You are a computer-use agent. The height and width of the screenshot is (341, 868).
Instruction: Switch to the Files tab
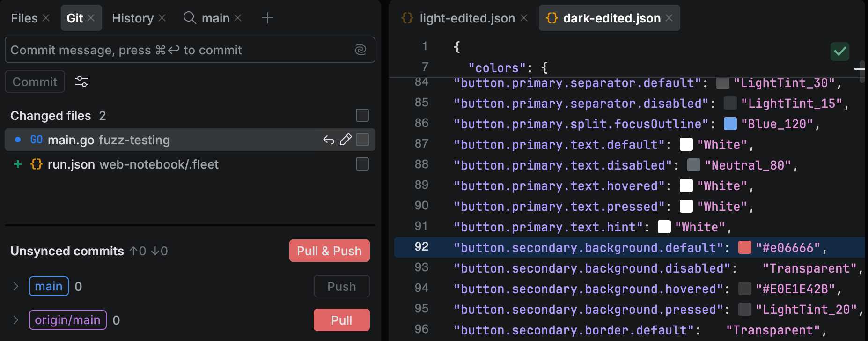24,18
